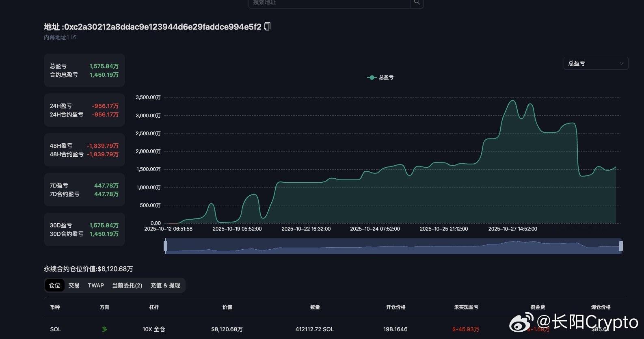
Task: Click the 方向 column header
Action: [104, 307]
